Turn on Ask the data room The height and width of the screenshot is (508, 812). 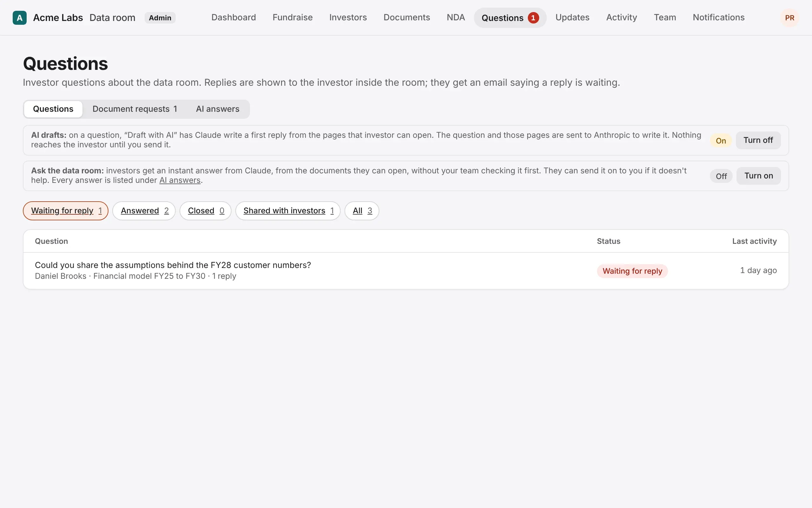pyautogui.click(x=758, y=176)
